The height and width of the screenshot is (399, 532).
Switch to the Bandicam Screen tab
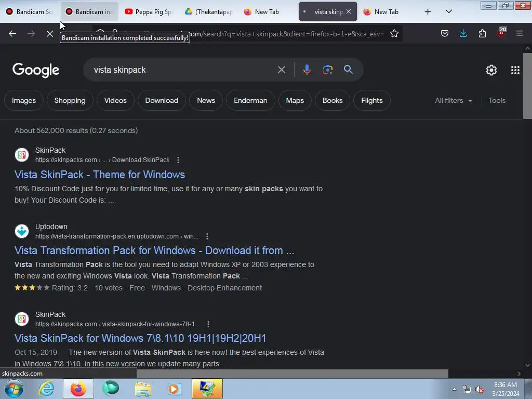click(x=30, y=11)
